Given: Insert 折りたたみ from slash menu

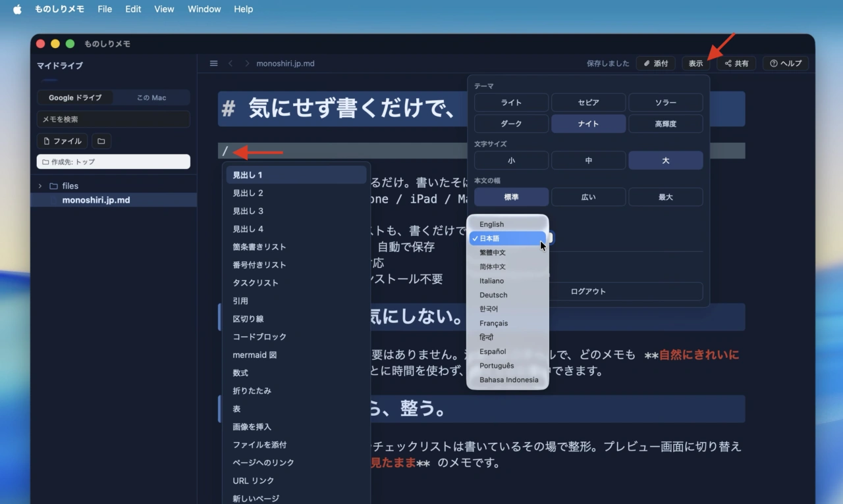Looking at the screenshot, I should pos(296,391).
